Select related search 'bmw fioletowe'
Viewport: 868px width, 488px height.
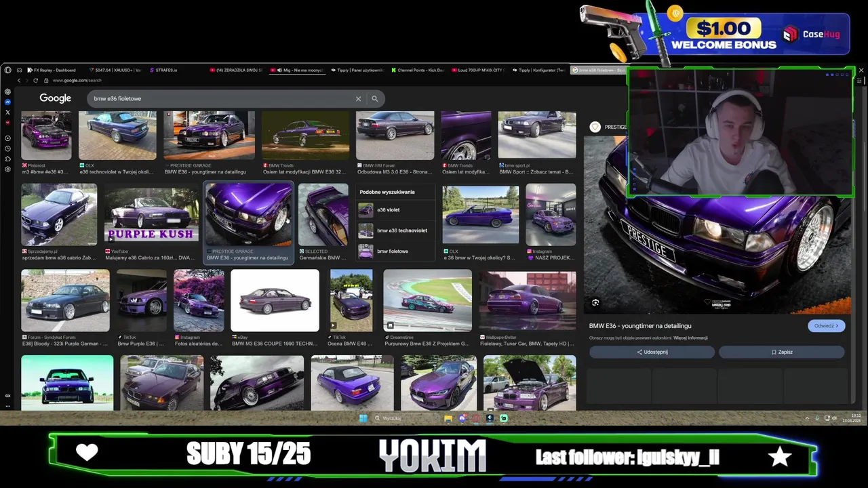click(x=396, y=251)
